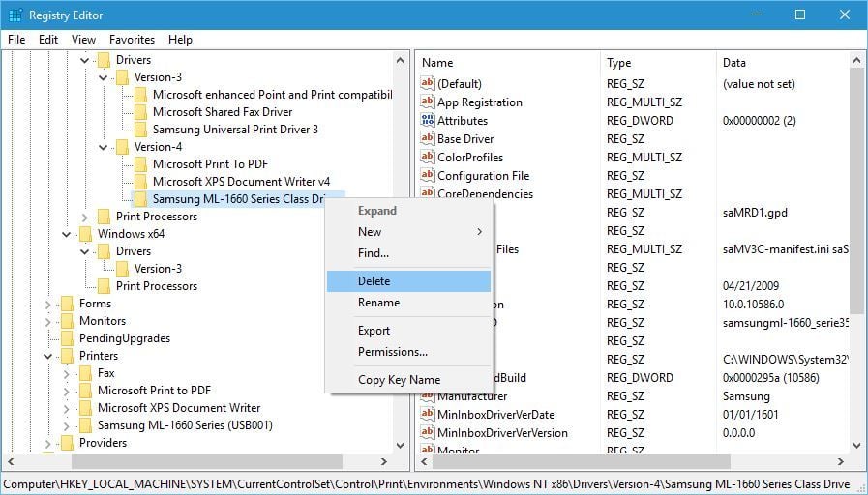The image size is (868, 495).
Task: Click folder icon of Microsoft Shared Fax Driver
Action: click(140, 112)
